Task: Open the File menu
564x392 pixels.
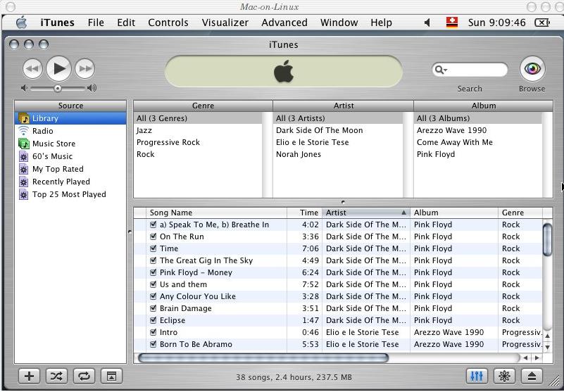Action: (96, 23)
